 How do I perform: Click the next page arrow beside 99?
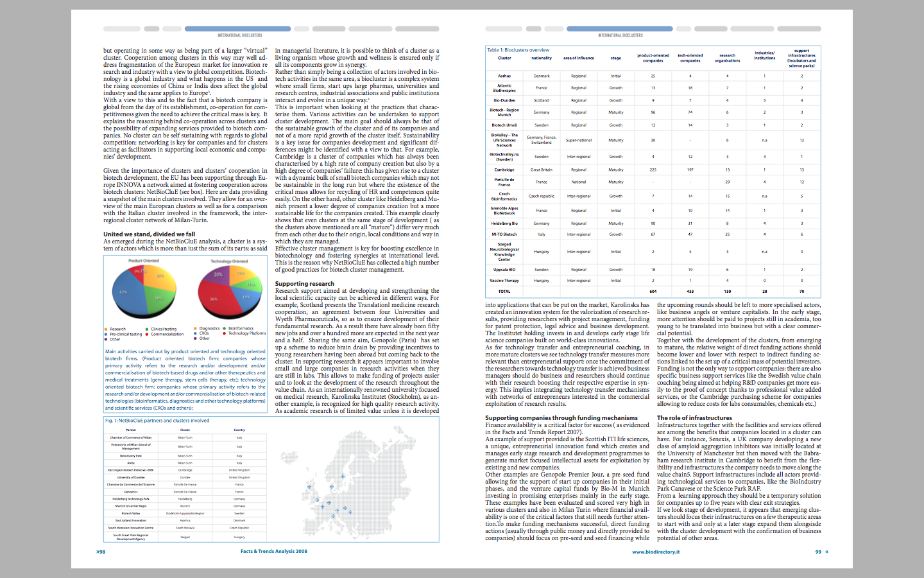coord(826,552)
